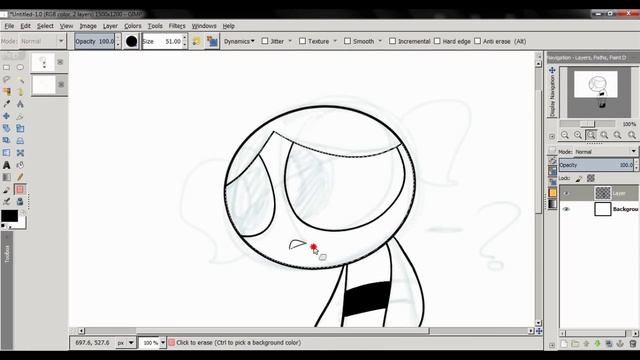
Task: Open the Colors menu
Action: pyautogui.click(x=133, y=26)
